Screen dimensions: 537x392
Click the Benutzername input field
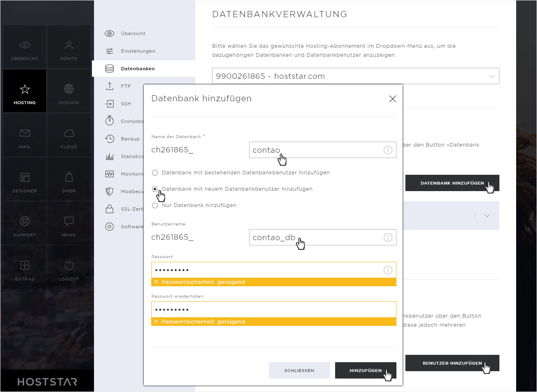point(322,237)
